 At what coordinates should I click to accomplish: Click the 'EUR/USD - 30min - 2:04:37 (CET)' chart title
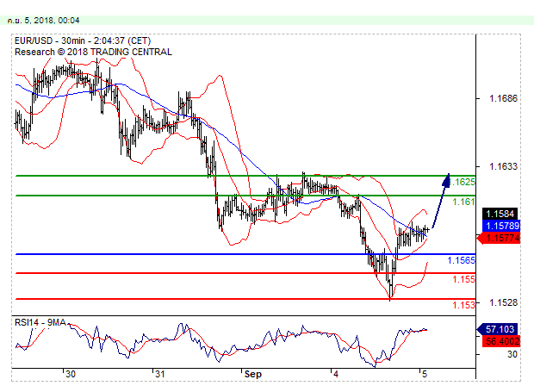click(83, 40)
